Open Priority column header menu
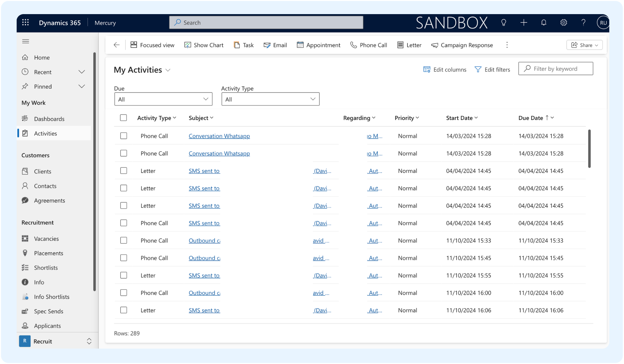 [407, 118]
